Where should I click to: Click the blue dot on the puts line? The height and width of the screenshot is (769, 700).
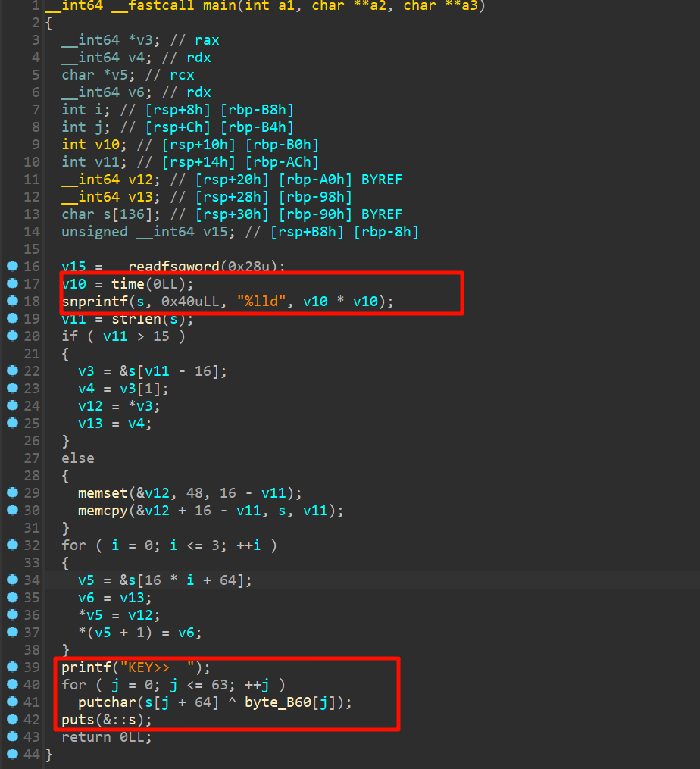(x=11, y=719)
